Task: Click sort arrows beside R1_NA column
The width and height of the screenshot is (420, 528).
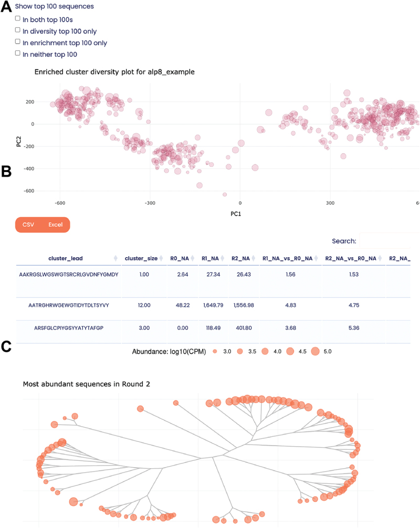Action: (x=222, y=258)
